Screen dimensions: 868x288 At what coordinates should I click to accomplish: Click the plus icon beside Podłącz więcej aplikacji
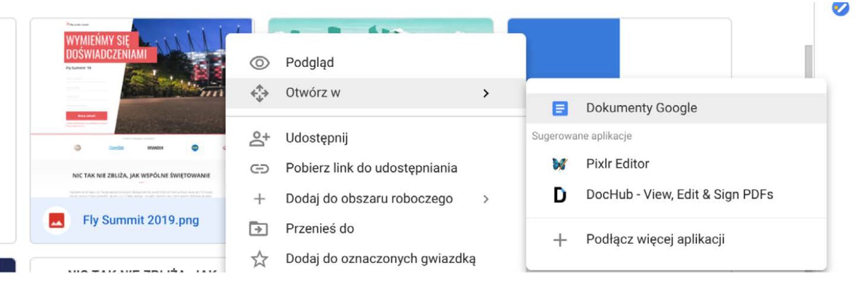[559, 240]
